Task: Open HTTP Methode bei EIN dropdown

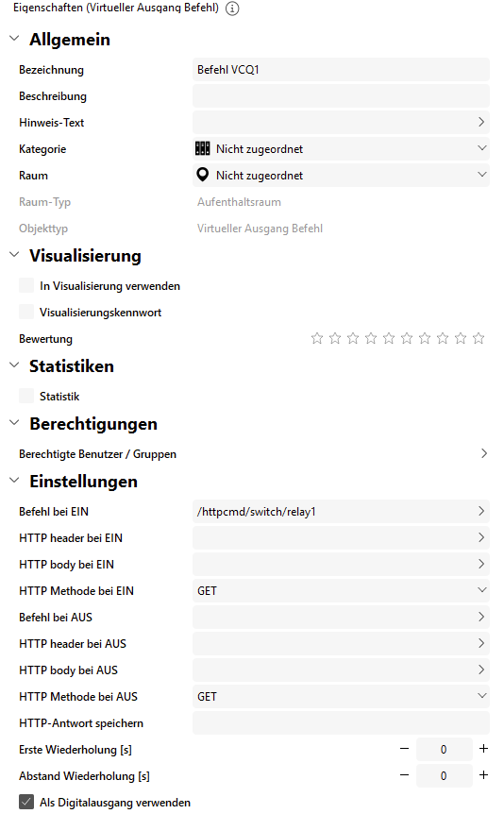Action: point(341,591)
